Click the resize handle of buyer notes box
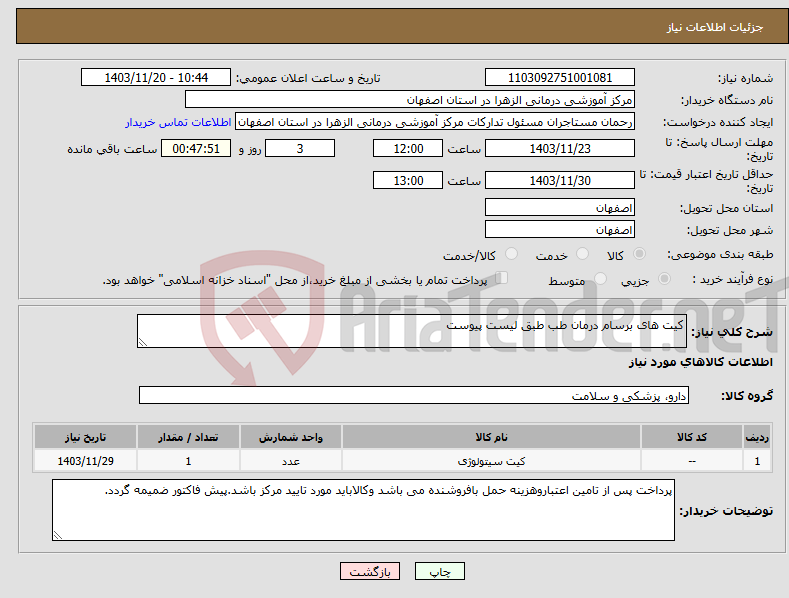789x598 pixels. (x=58, y=535)
